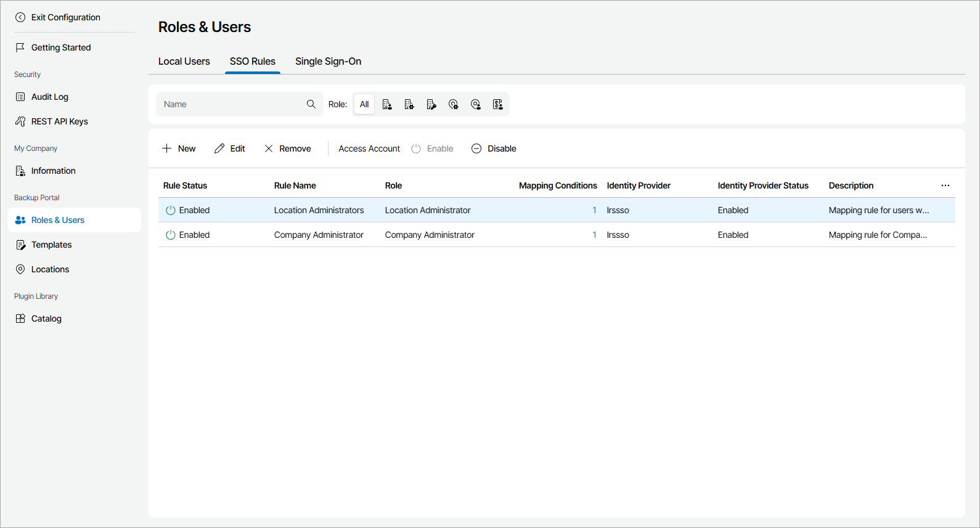Screen dimensions: 980x528
Task: Open Mapping Conditions link for Company Administrator
Action: click(594, 235)
